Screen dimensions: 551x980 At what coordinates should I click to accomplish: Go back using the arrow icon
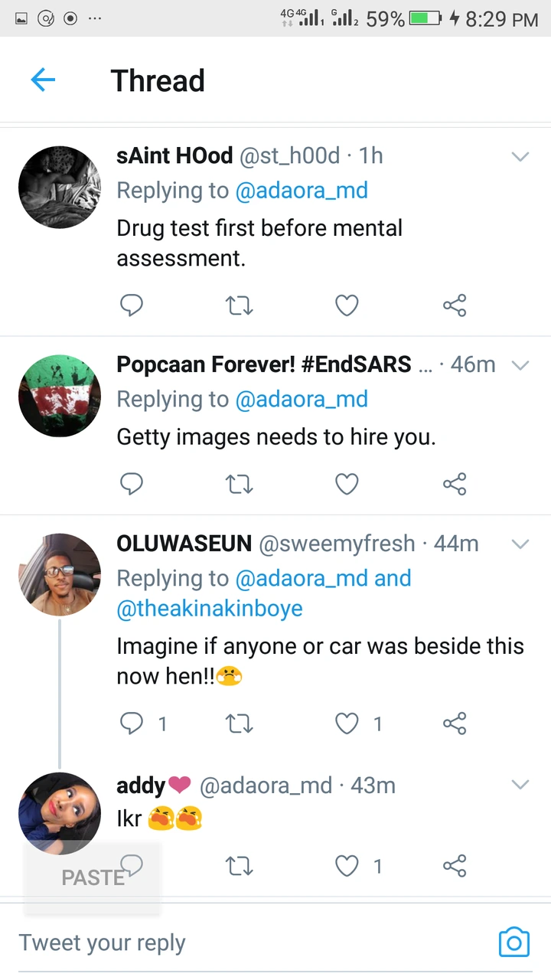click(x=43, y=80)
